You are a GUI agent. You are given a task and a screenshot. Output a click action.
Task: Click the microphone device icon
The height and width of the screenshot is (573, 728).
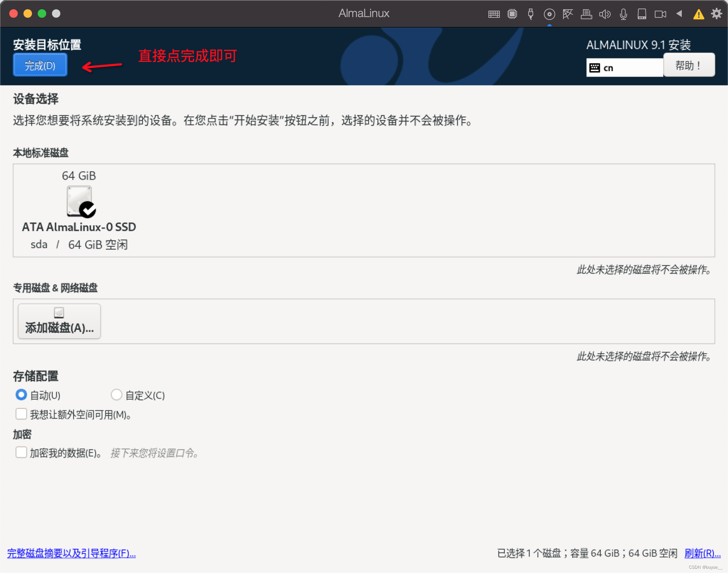click(x=623, y=14)
